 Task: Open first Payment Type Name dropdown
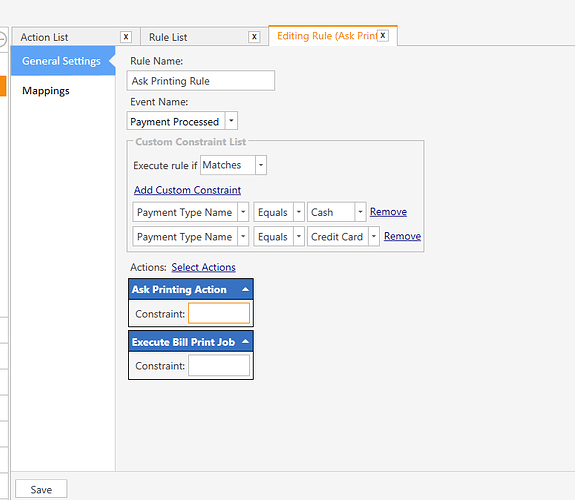[243, 212]
